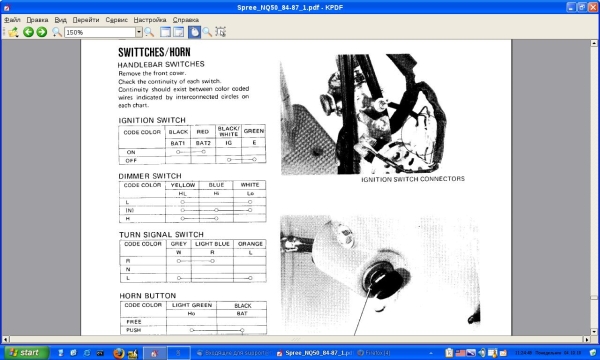Click the vertical scrollbar down arrow
The width and height of the screenshot is (600, 360).
coord(594,332)
